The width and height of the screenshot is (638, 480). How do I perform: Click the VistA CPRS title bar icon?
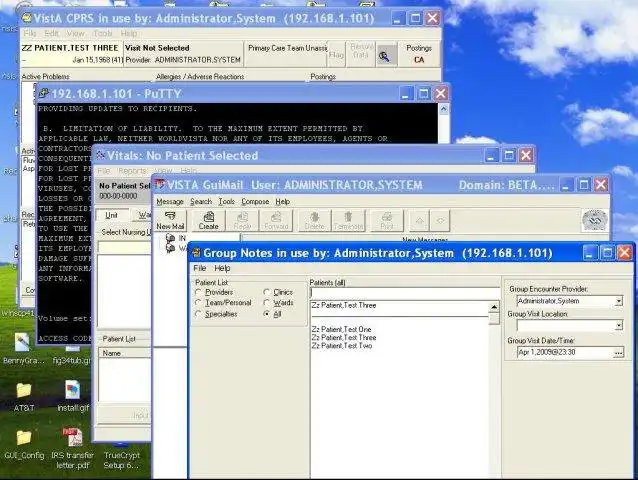[x=26, y=18]
